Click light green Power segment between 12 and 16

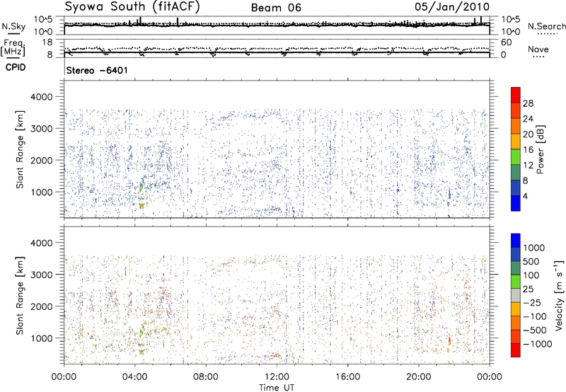516,157
